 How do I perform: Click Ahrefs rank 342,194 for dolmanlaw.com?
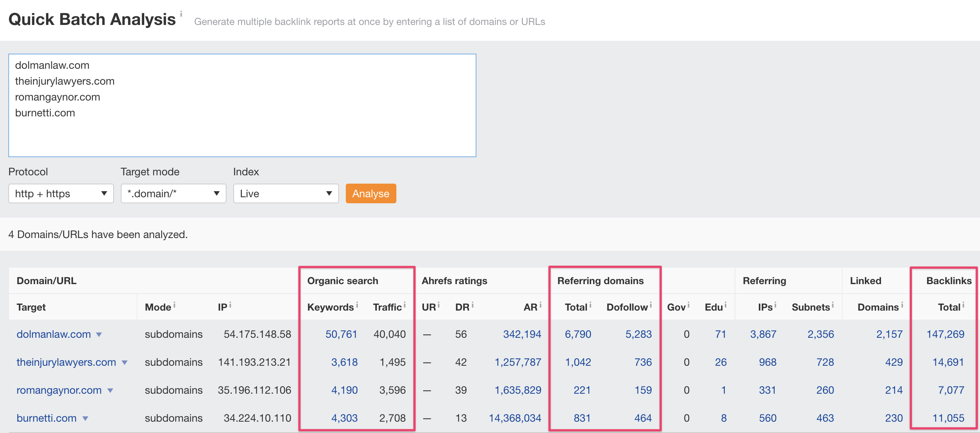pyautogui.click(x=522, y=334)
